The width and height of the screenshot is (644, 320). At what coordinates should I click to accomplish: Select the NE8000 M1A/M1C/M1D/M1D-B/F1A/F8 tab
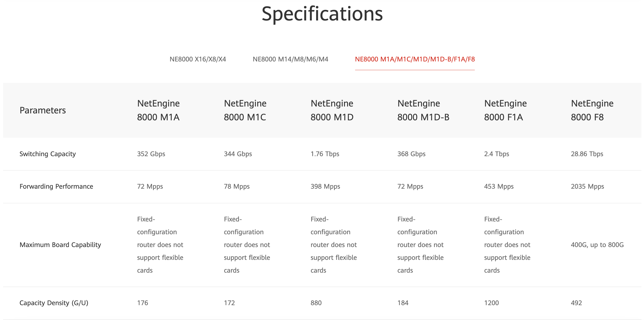[x=415, y=59]
